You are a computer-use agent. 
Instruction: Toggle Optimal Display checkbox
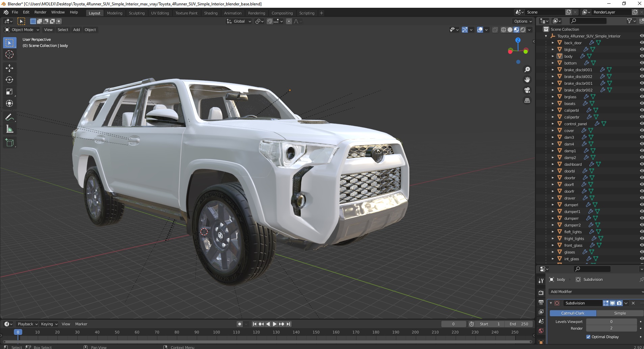tap(588, 337)
